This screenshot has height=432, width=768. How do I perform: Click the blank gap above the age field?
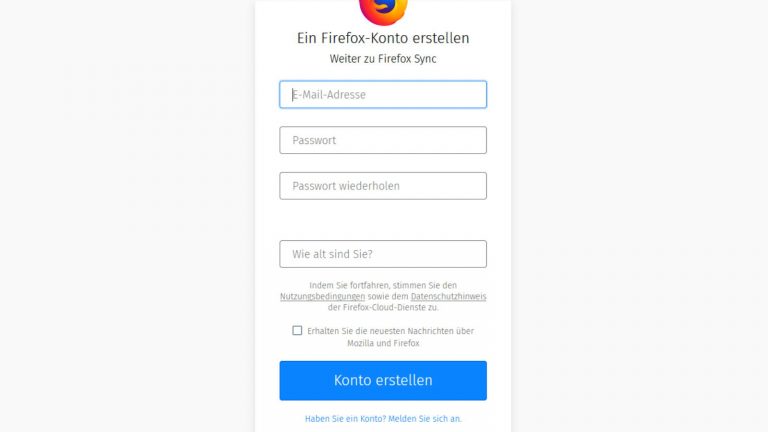(x=383, y=220)
